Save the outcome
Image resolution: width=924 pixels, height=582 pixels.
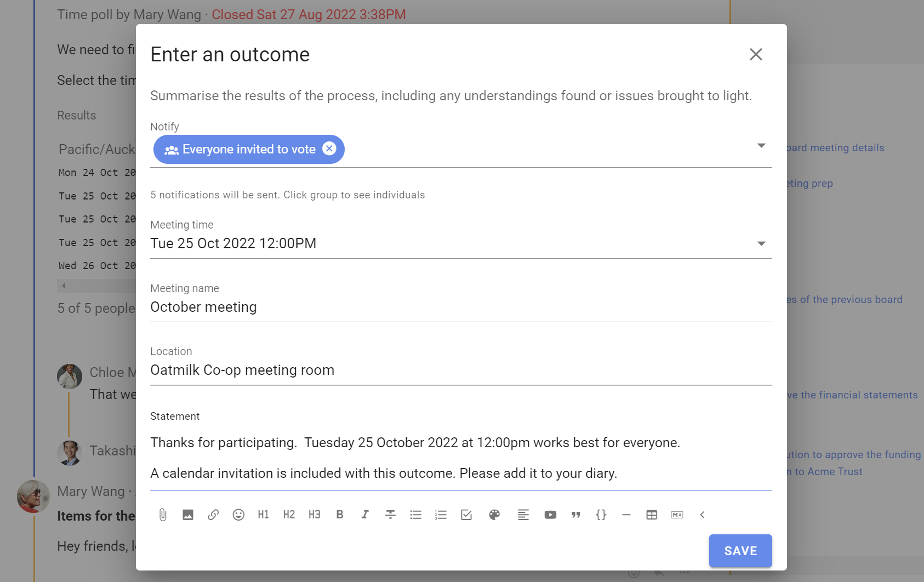pyautogui.click(x=740, y=551)
